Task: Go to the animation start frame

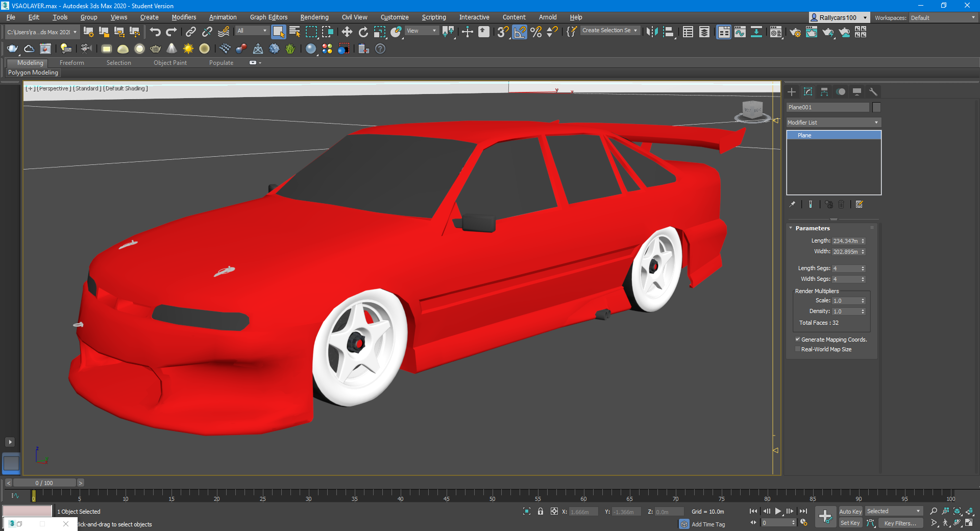Action: click(x=753, y=511)
